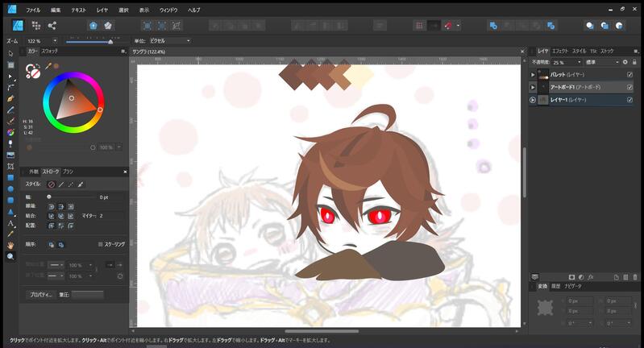Toggle the grid display icon in toolbar
This screenshot has width=644, height=348.
point(419,26)
